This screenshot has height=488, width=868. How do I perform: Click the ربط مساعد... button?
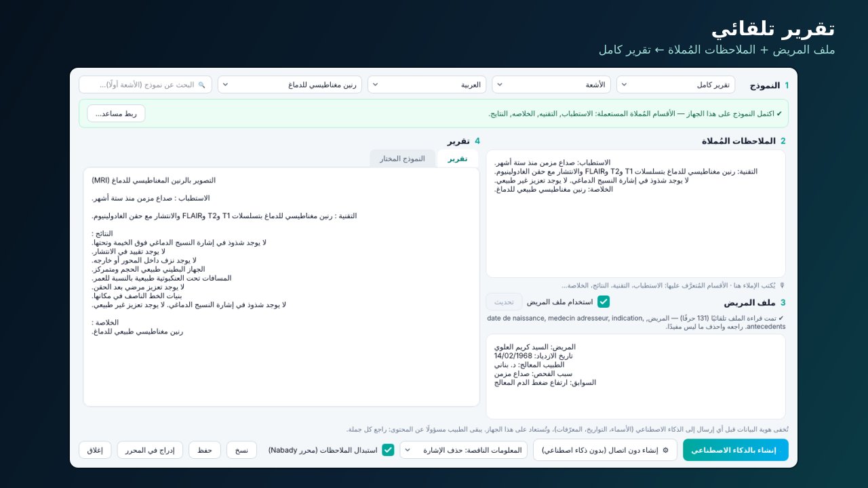(116, 114)
